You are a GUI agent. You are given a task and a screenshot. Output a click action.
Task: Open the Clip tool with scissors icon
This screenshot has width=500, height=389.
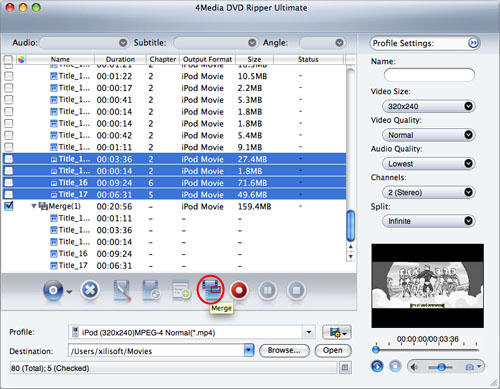[x=121, y=291]
